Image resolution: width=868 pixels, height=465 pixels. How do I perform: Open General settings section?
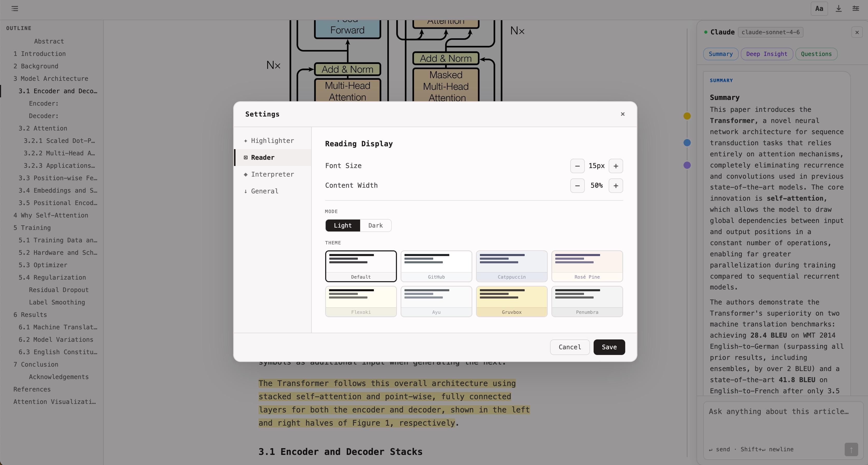273,191
